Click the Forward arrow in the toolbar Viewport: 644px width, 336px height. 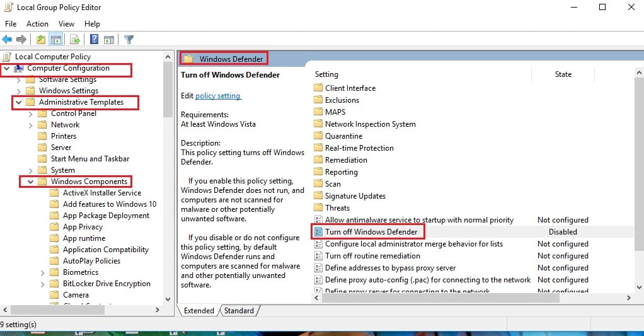(x=21, y=40)
